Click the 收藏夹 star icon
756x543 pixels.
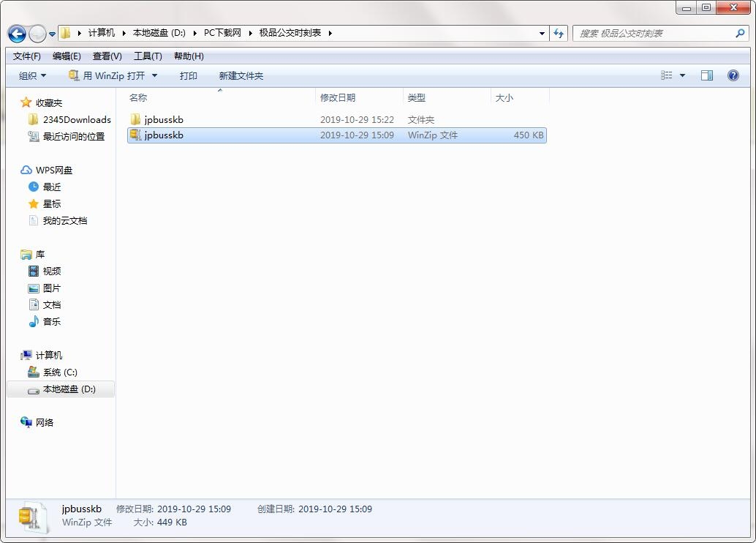click(x=26, y=102)
